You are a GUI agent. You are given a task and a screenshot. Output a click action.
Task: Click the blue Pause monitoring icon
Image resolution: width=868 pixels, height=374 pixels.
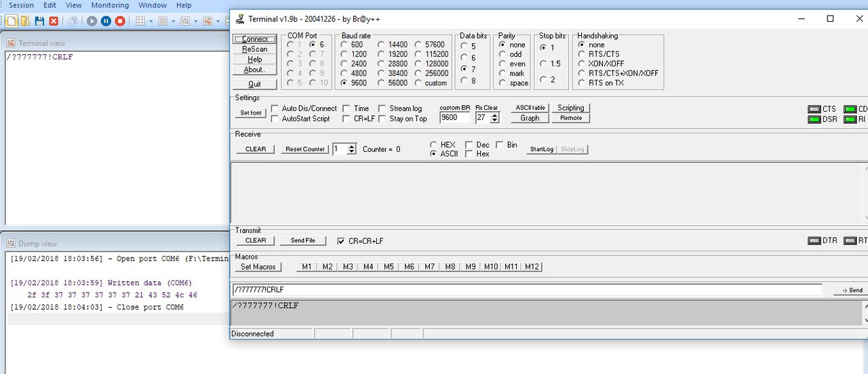(106, 21)
